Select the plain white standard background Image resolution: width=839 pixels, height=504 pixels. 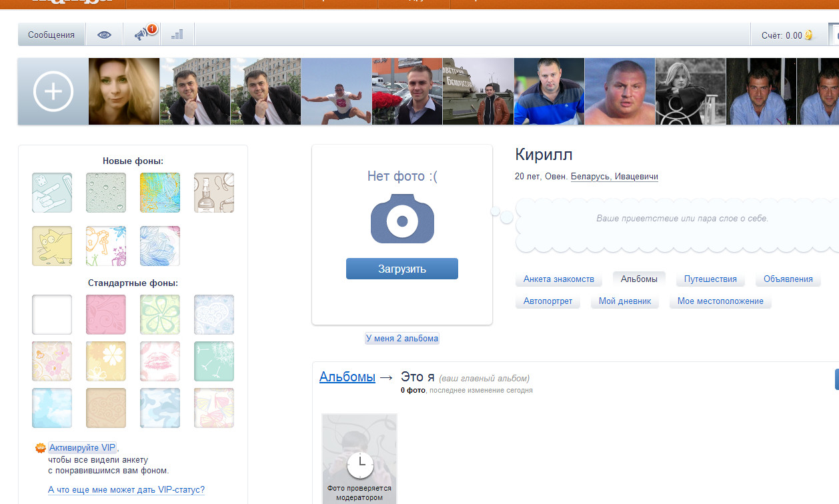point(52,315)
